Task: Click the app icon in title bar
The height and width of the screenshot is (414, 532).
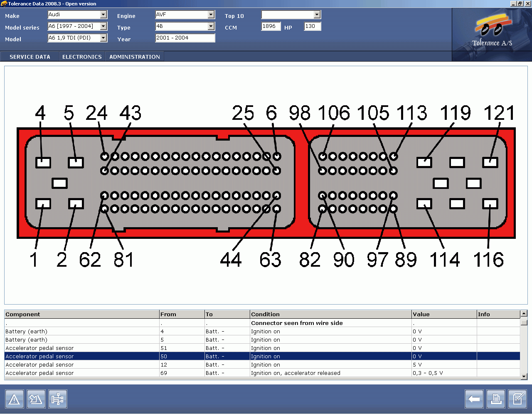Action: (x=4, y=4)
